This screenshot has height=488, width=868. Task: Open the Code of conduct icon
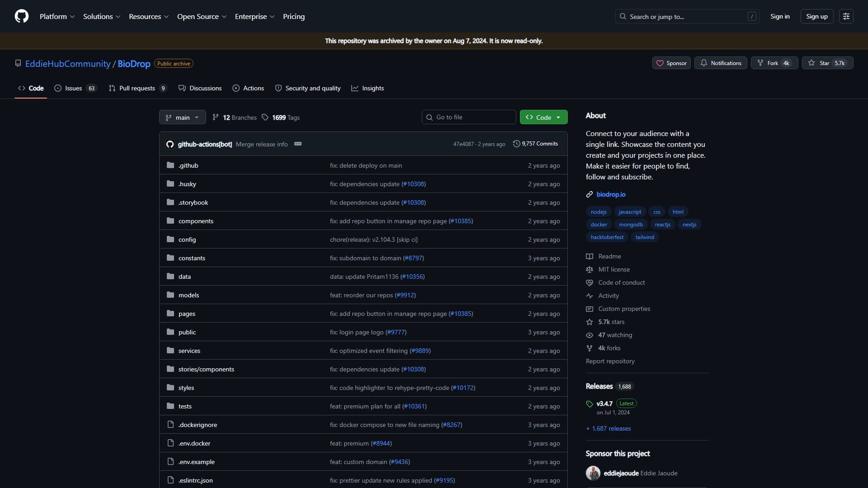tap(590, 282)
